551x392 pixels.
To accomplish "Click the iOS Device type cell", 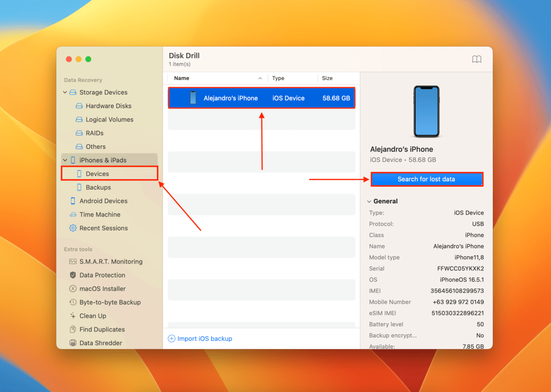I will (x=288, y=98).
